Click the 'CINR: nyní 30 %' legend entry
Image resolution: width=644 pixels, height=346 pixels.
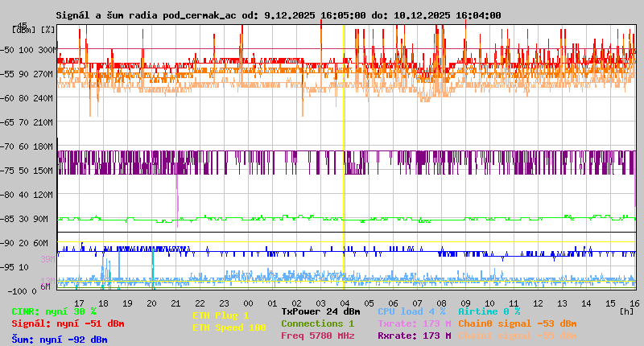coord(54,311)
